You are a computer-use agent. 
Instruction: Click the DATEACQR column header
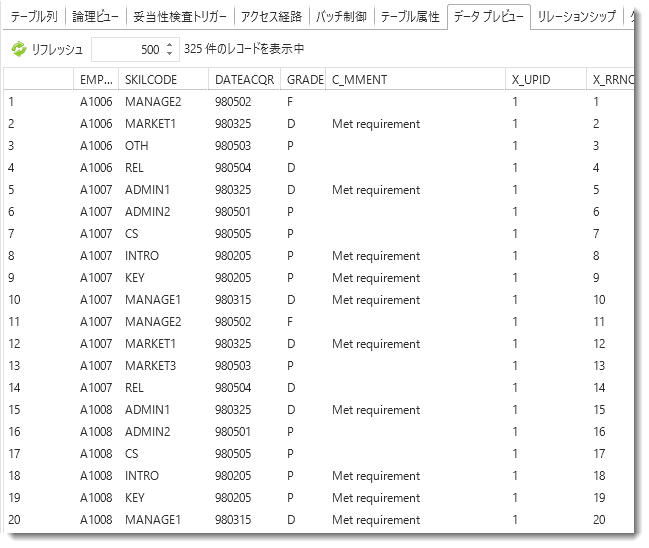[x=245, y=79]
